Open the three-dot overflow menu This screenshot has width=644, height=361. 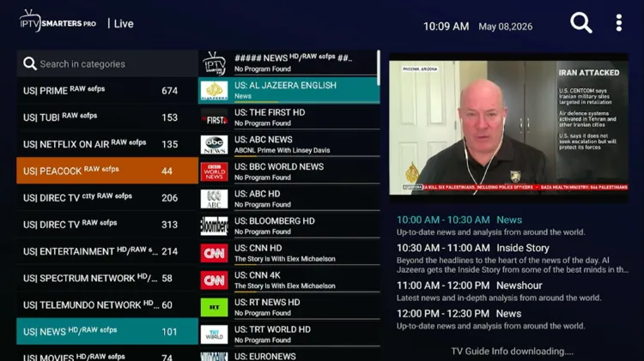pos(619,23)
